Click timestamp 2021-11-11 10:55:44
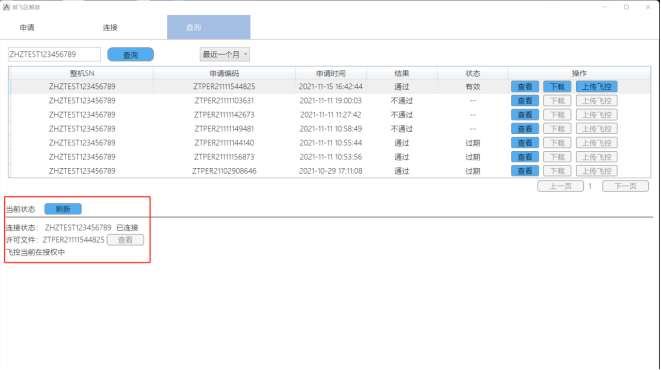The height and width of the screenshot is (370, 661). (331, 143)
